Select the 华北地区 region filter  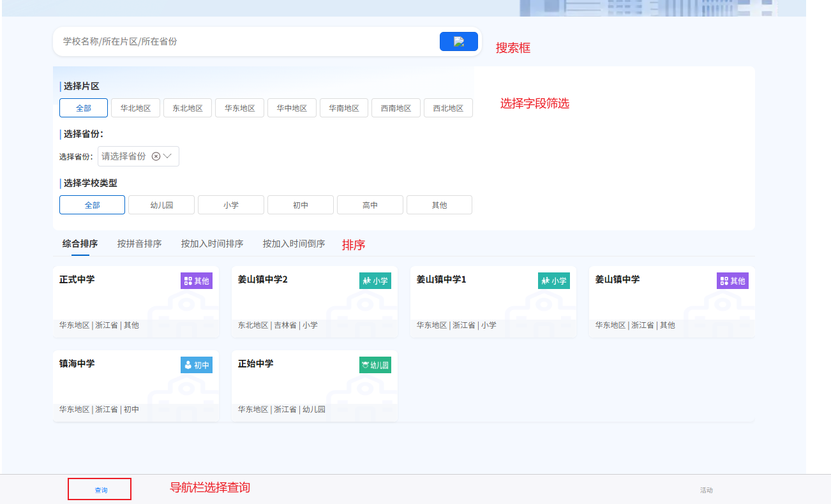135,108
